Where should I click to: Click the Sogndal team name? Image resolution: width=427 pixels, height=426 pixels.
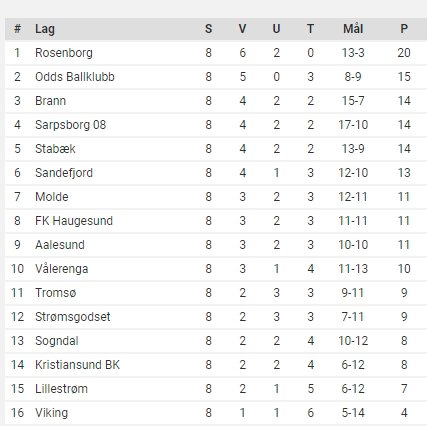click(57, 341)
